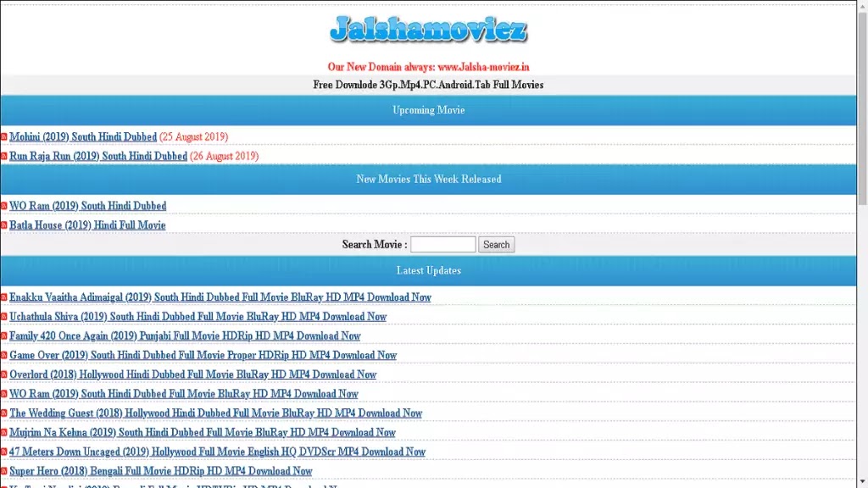Open Family 420 Once Again Punjabi link
The width and height of the screenshot is (868, 488).
point(185,335)
